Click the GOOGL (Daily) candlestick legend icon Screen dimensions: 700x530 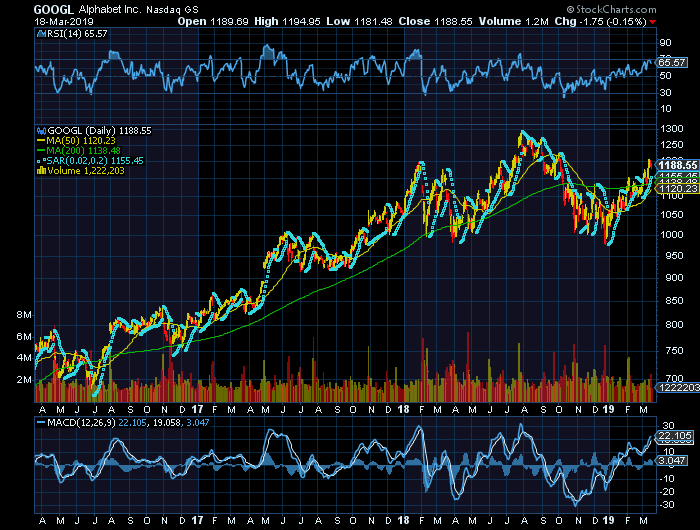39,130
